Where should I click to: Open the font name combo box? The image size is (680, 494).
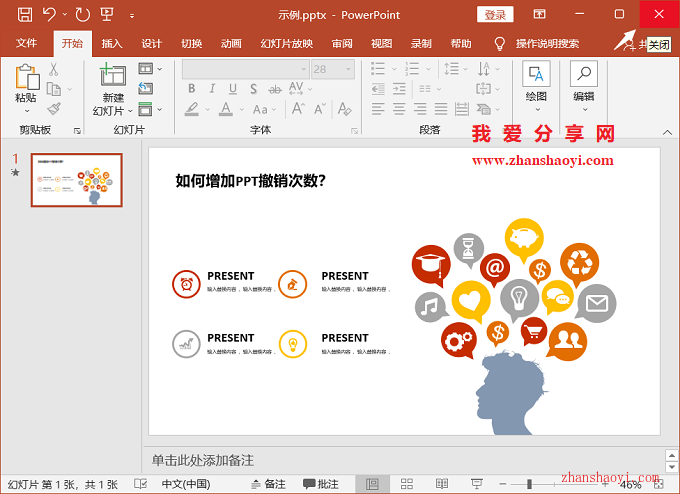245,69
